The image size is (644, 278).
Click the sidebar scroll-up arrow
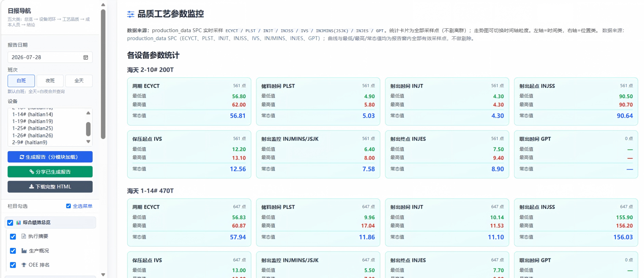103,5
